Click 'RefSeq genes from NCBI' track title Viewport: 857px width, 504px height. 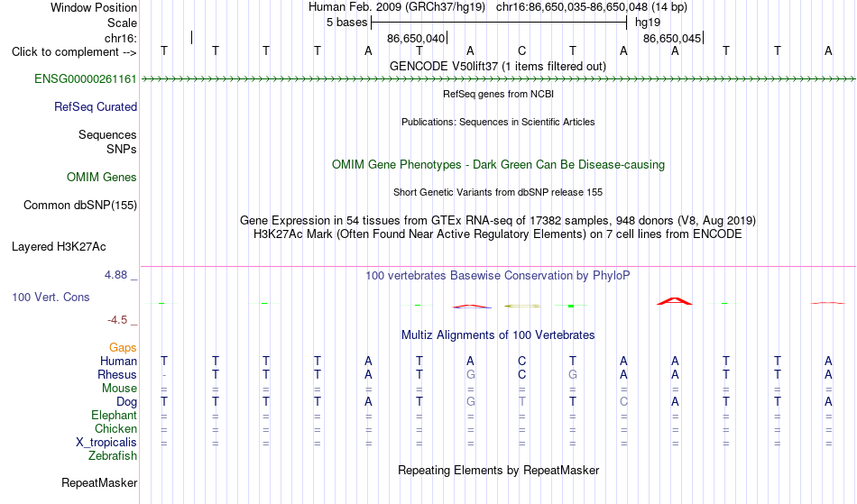[499, 94]
